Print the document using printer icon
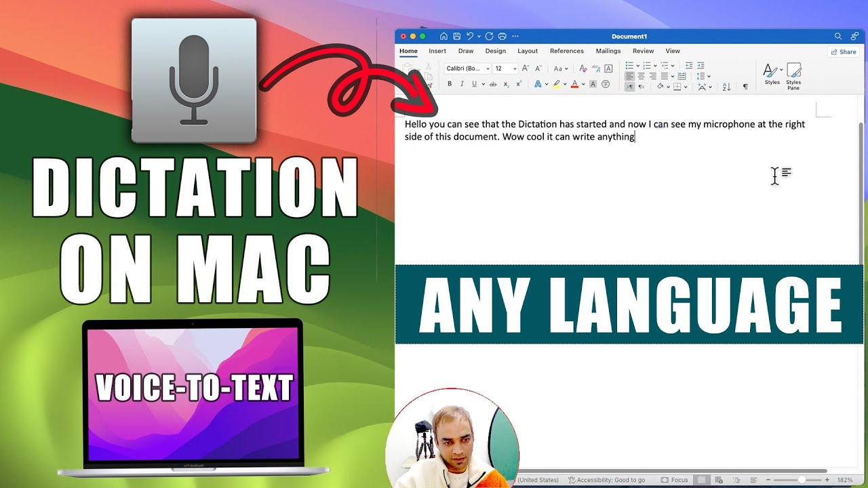This screenshot has width=868, height=488. [x=502, y=36]
